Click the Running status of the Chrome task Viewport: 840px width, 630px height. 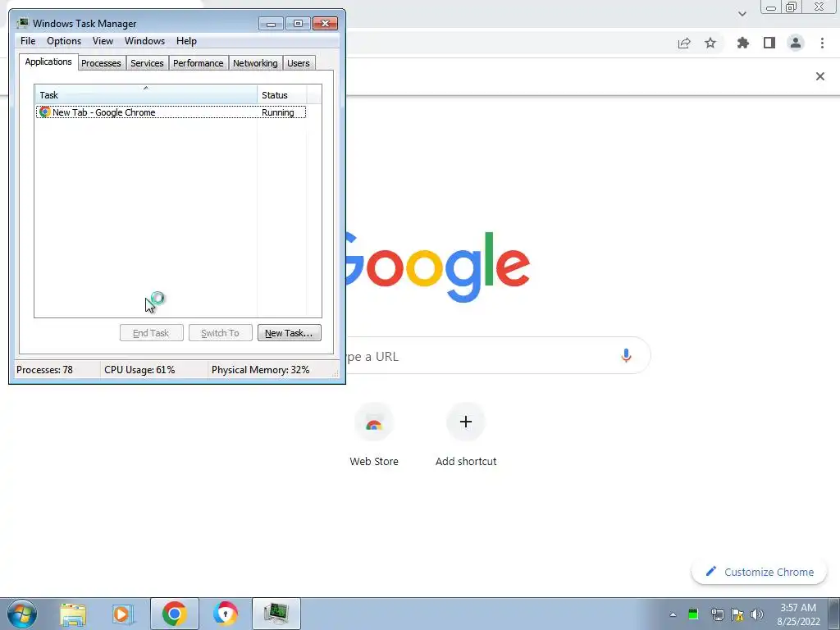[278, 112]
